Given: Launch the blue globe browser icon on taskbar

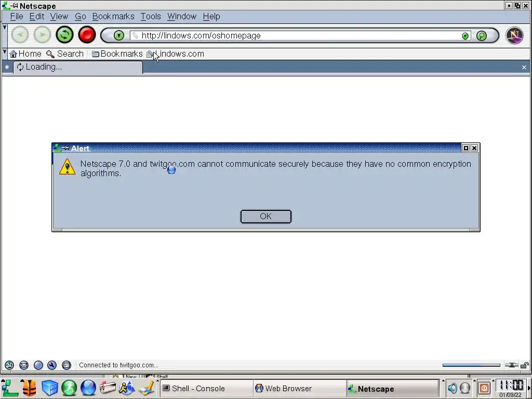Looking at the screenshot, I should tap(88, 388).
